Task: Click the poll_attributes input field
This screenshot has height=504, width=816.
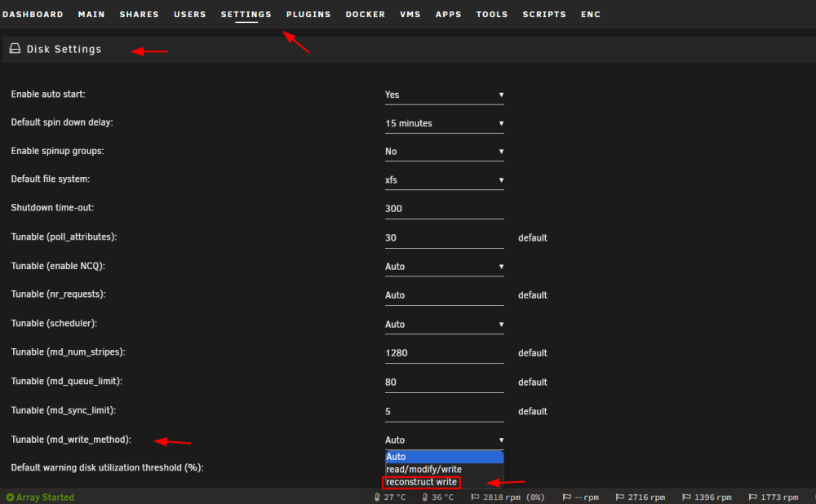Action: [444, 237]
